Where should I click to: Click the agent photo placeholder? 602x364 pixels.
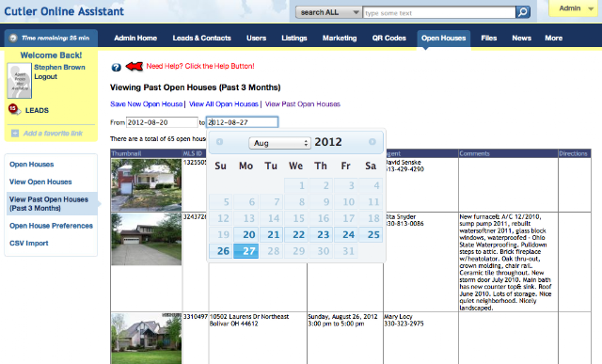click(19, 81)
